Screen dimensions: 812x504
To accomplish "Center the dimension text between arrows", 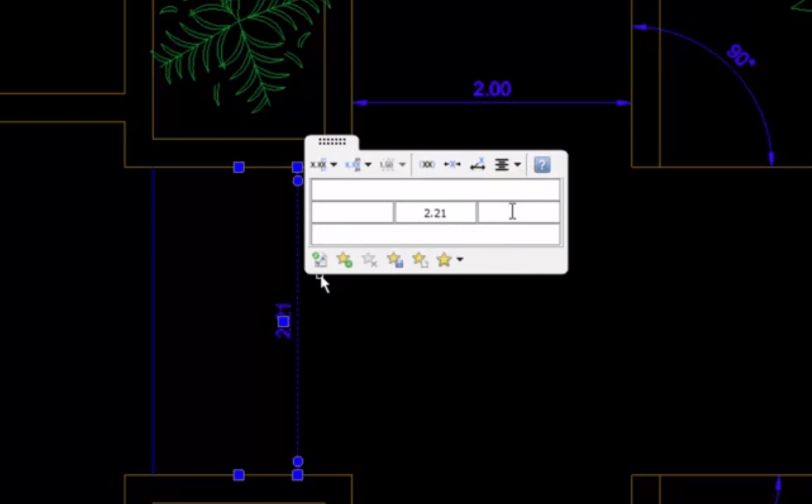I will [452, 165].
